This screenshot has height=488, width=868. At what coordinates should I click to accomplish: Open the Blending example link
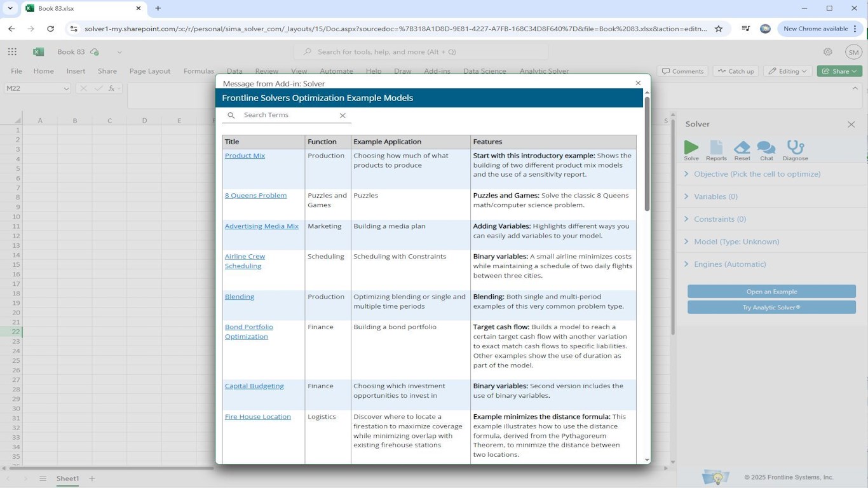240,297
